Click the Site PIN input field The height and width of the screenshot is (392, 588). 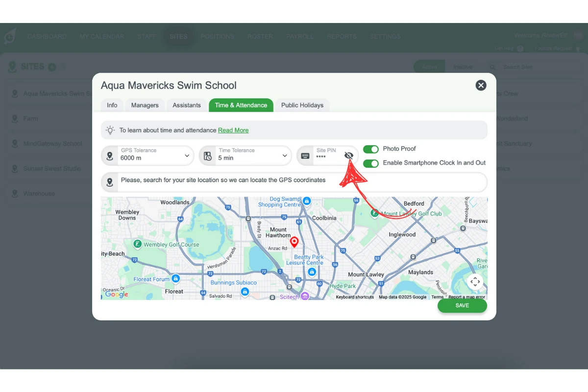328,156
